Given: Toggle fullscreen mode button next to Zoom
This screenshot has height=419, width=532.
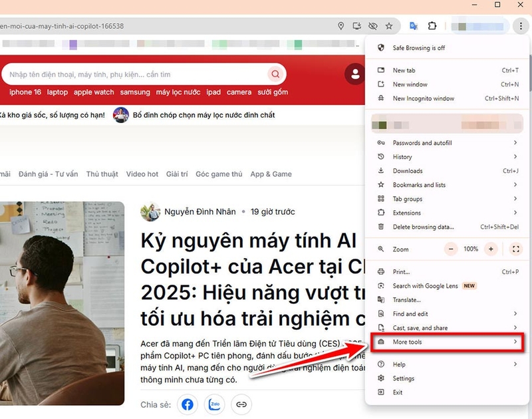Looking at the screenshot, I should coord(516,249).
